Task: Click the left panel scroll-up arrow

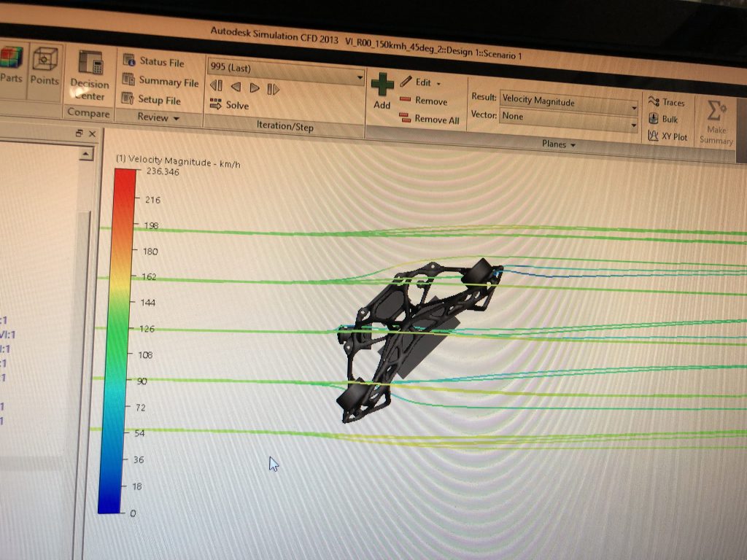Action: (x=86, y=154)
